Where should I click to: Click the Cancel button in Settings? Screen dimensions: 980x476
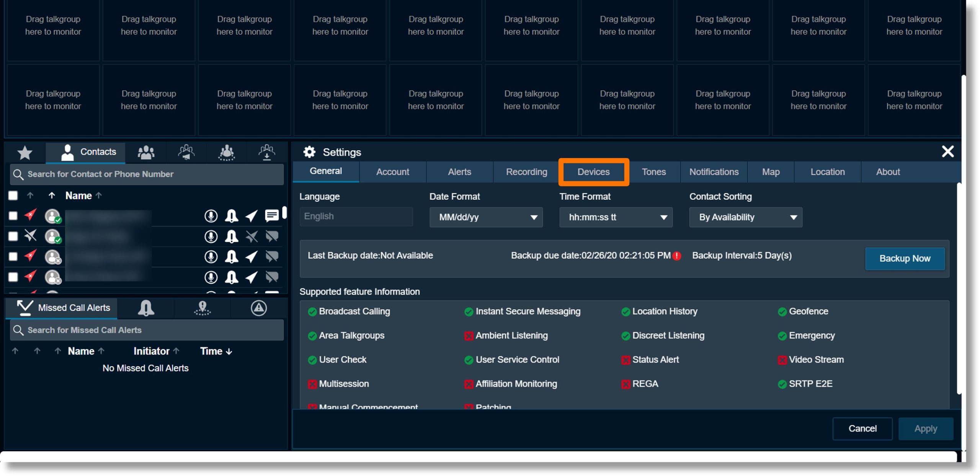(862, 429)
